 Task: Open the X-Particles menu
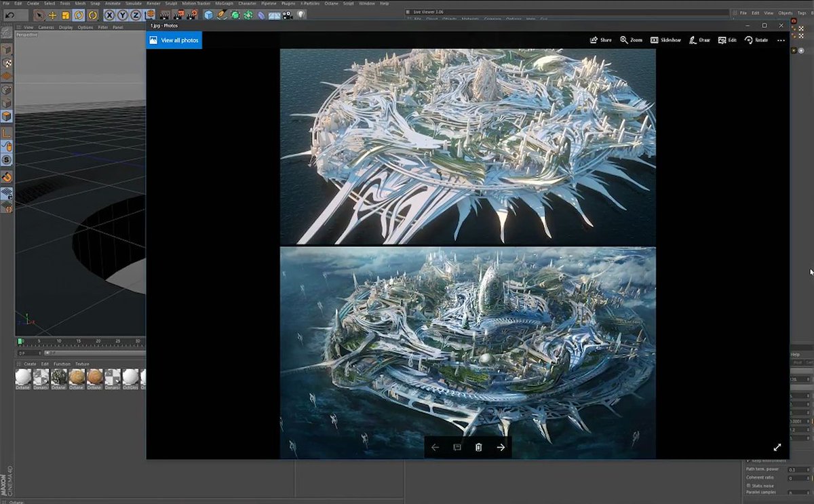(x=309, y=3)
